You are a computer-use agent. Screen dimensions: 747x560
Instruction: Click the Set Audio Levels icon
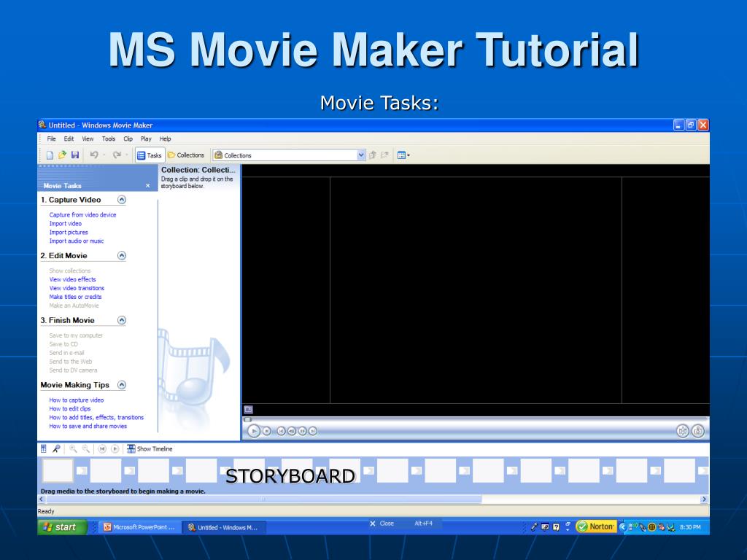(43, 448)
